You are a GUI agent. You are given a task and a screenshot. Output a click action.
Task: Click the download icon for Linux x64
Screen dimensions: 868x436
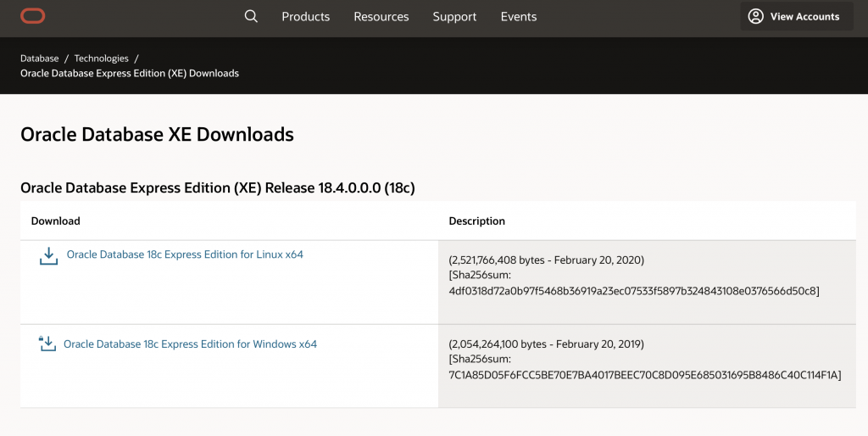coord(48,256)
